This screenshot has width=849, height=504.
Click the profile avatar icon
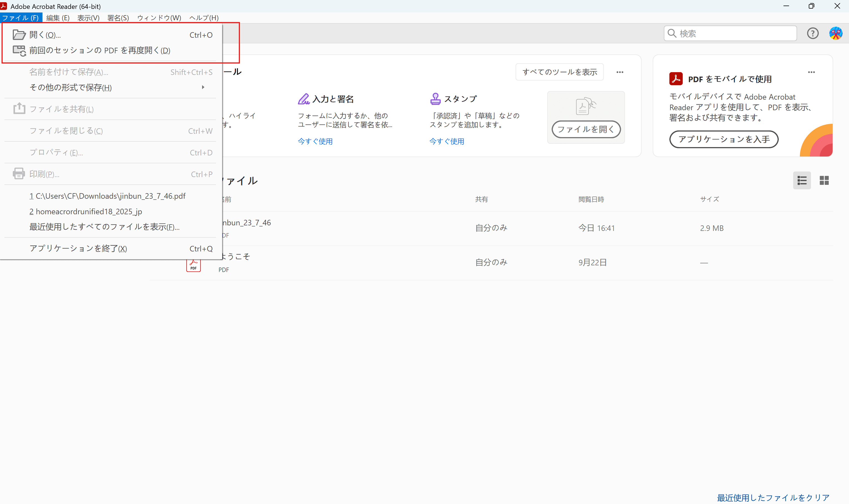[835, 33]
